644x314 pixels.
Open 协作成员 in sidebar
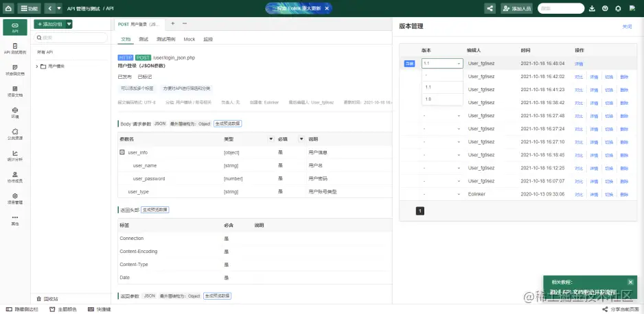pyautogui.click(x=15, y=177)
